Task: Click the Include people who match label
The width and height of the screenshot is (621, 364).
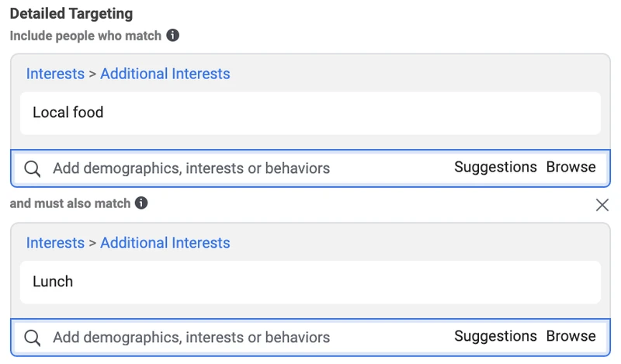Action: coord(85,36)
